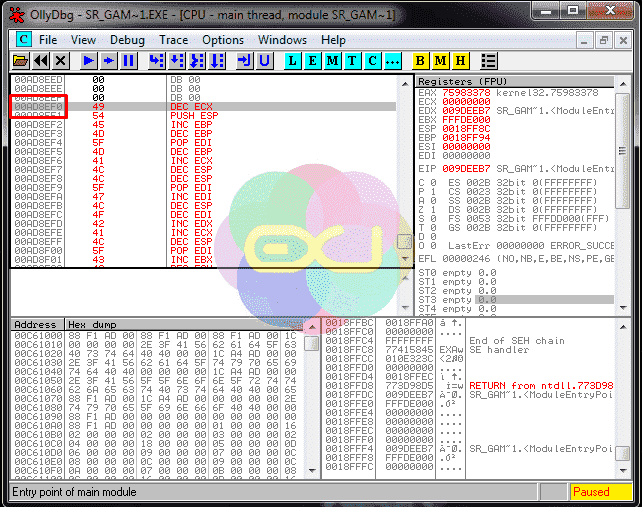Viewport: 642px width, 507px height.
Task: Open a file with the folder icon
Action: coord(20,61)
